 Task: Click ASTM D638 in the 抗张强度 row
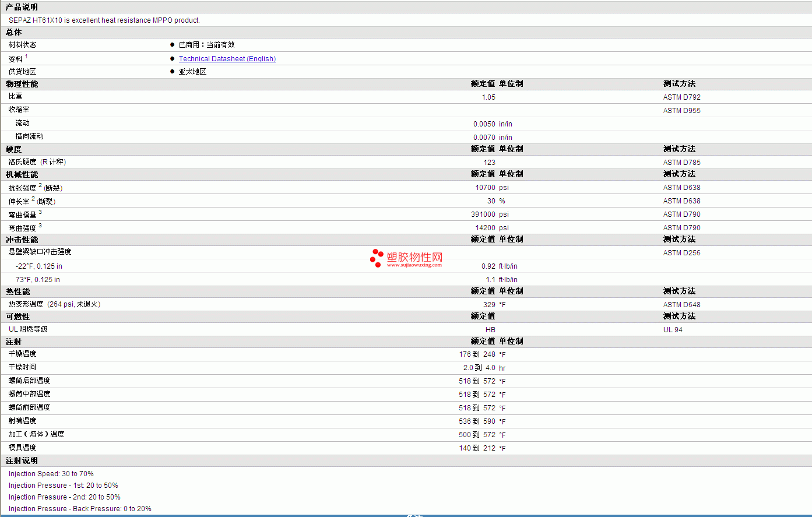click(682, 188)
